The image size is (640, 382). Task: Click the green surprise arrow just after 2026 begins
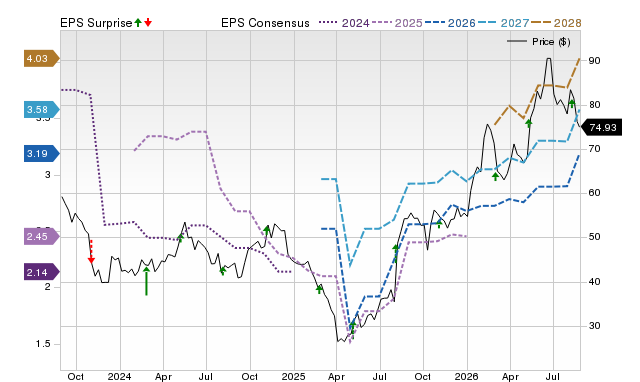pyautogui.click(x=495, y=176)
